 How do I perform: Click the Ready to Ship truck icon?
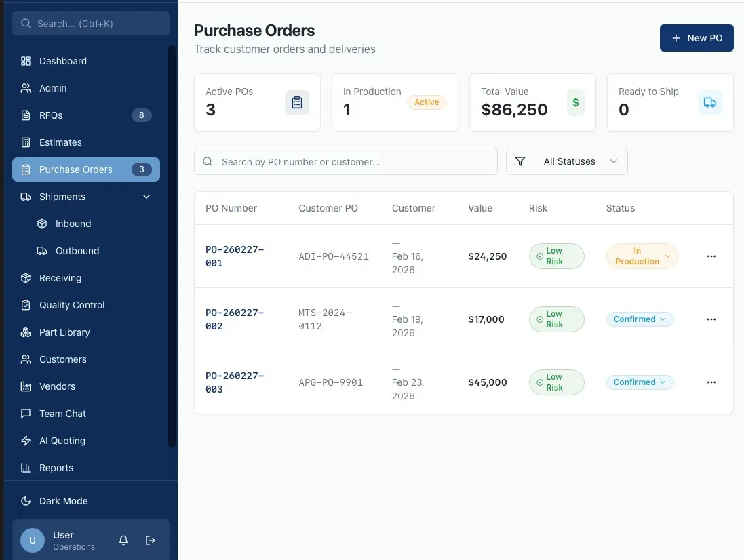pyautogui.click(x=710, y=102)
